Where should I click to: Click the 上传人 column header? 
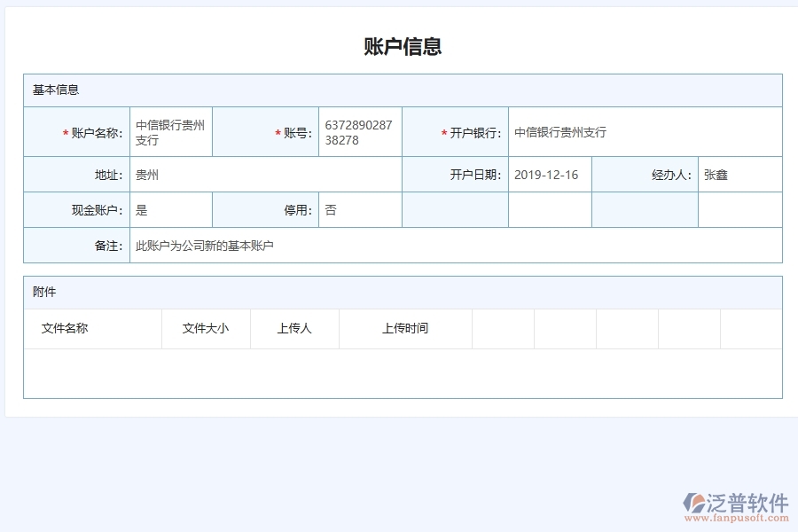coord(294,328)
